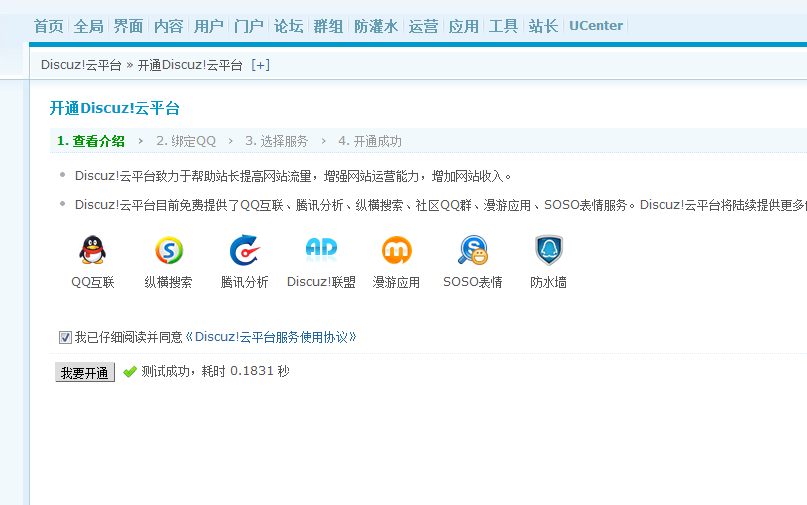Select step 4. 开通成功
Screen dimensions: 807x505
click(370, 141)
